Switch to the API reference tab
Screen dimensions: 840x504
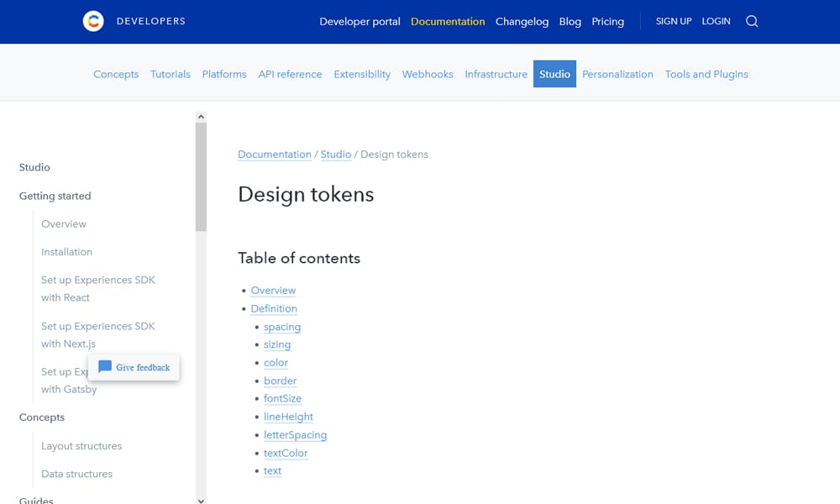[x=290, y=74]
